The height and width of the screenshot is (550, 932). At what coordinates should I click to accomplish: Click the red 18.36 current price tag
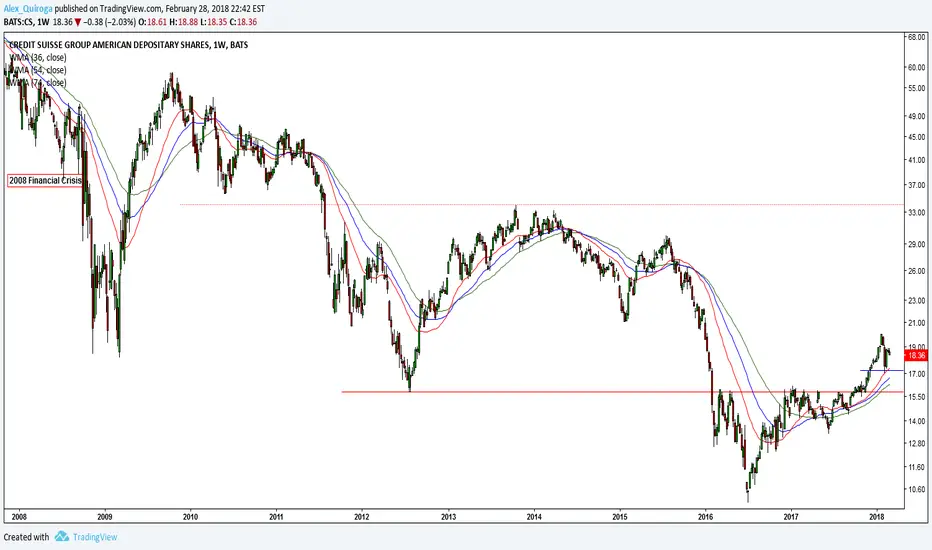917,356
